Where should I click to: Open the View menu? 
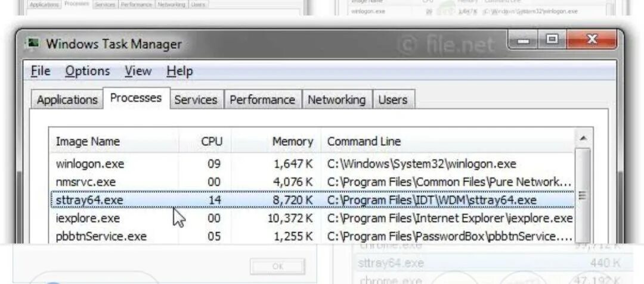point(138,71)
